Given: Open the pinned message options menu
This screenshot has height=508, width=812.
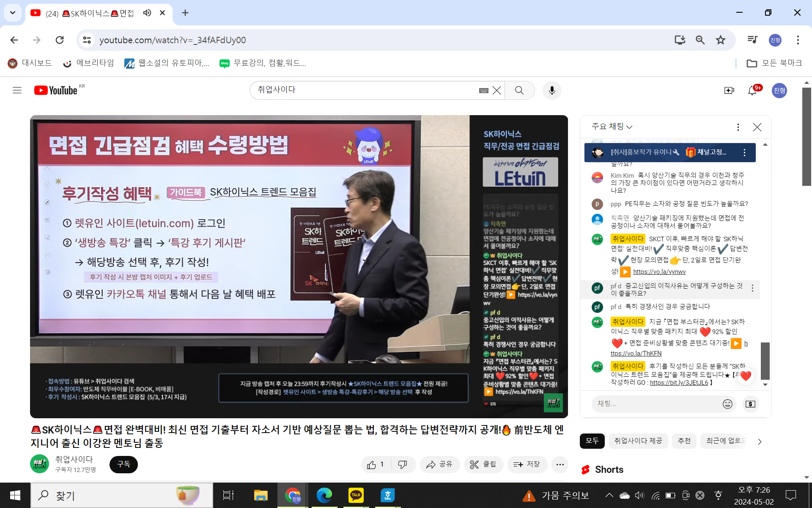Looking at the screenshot, I should pyautogui.click(x=744, y=152).
